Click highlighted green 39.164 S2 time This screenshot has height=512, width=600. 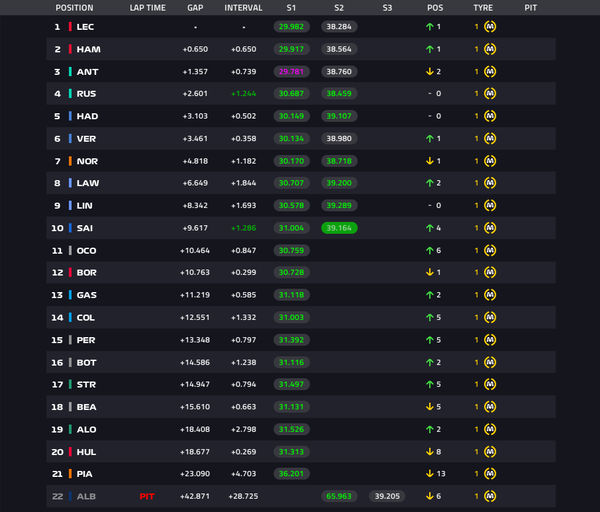339,228
